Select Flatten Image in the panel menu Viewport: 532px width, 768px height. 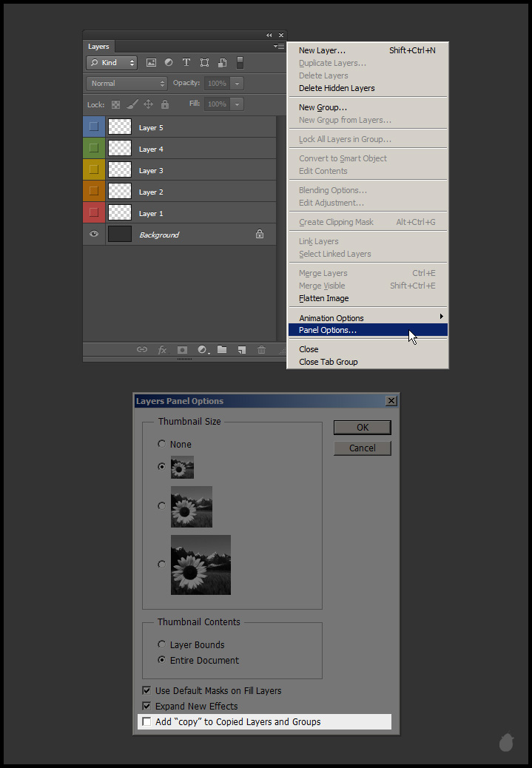(323, 298)
